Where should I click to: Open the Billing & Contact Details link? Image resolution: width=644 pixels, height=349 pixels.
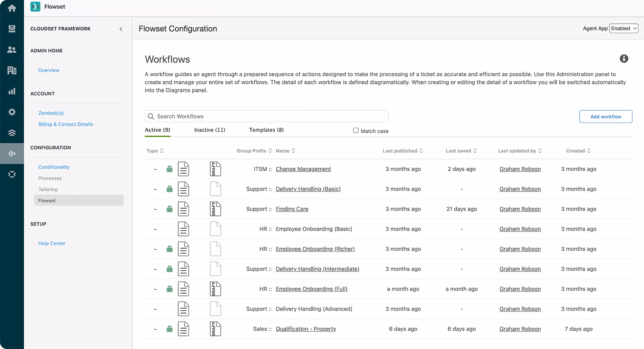pos(66,124)
